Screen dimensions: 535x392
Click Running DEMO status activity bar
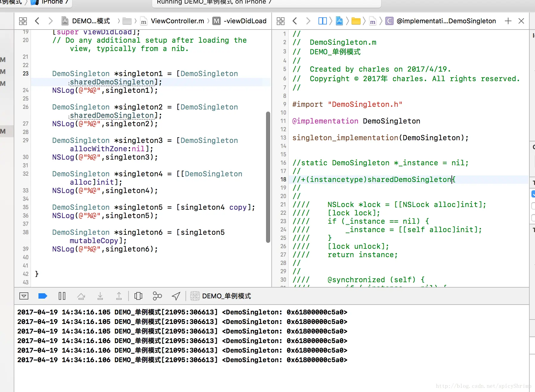(x=267, y=3)
